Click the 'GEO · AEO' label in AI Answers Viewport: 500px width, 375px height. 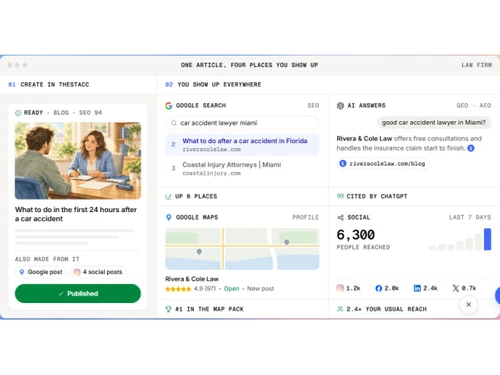pos(474,106)
